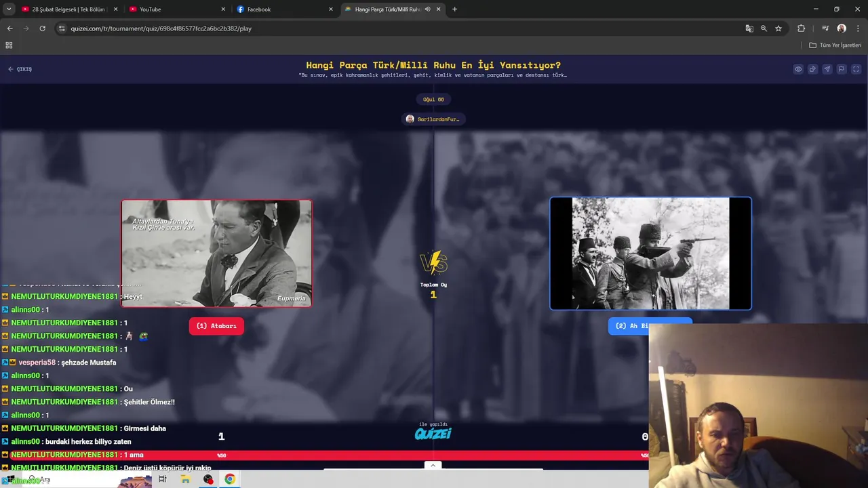Viewport: 868px width, 488px height.
Task: Close the 28 Şubat Belgeseli tab
Action: click(x=115, y=9)
